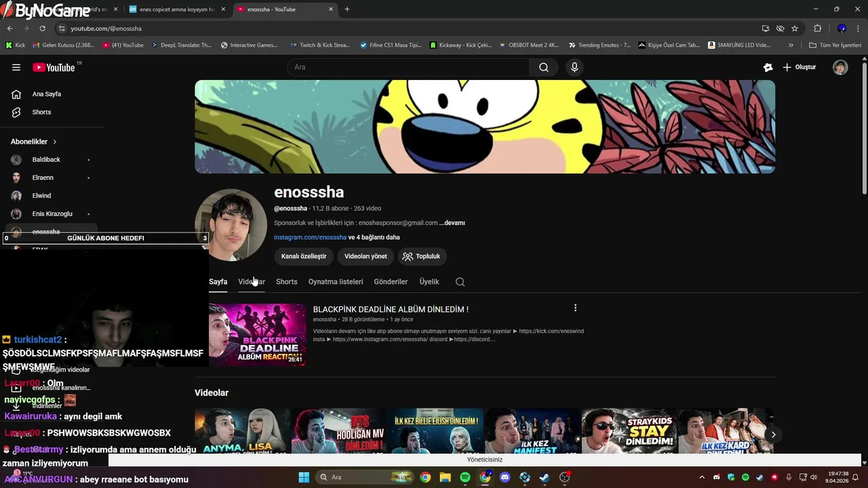Viewport: 868px width, 488px height.
Task: Search within channel using magnifier icon
Action: [x=460, y=282]
